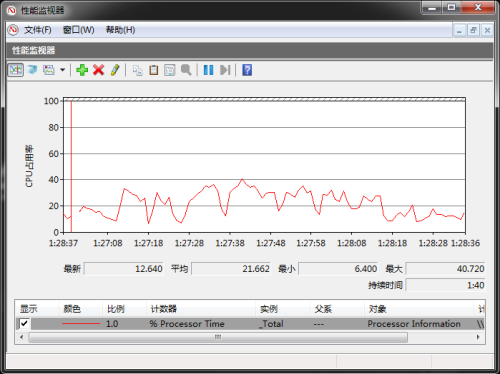Open the 帮助(H) menu
500x374 pixels.
tap(120, 30)
